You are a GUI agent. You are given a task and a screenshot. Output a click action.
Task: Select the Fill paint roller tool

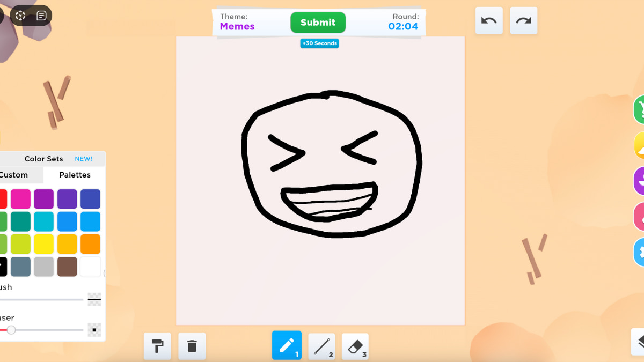point(157,346)
